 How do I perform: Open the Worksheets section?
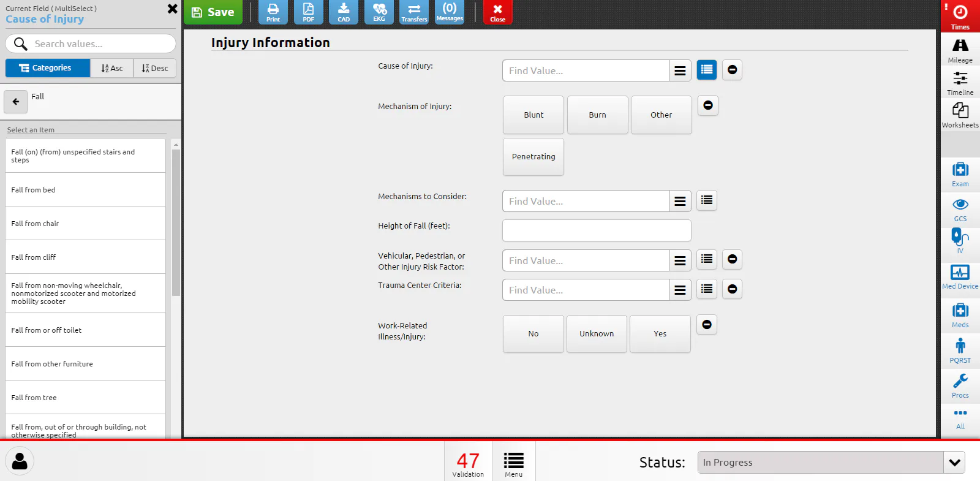tap(960, 115)
